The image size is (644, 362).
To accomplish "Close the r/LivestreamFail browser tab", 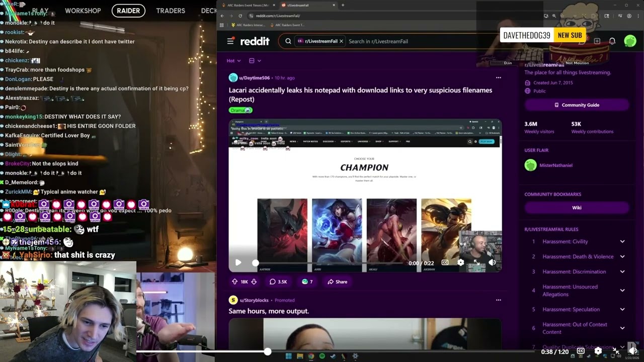I will click(x=334, y=5).
